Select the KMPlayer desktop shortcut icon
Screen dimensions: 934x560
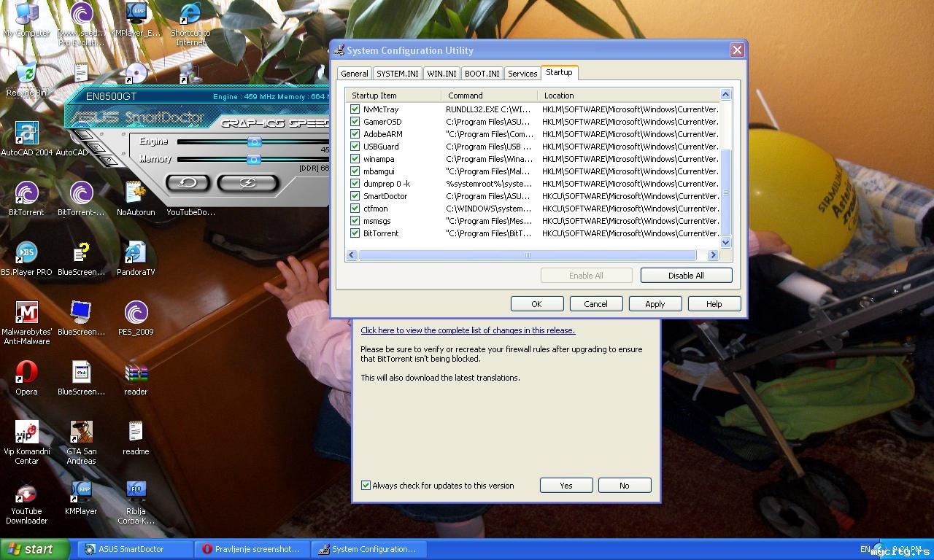pos(81,499)
